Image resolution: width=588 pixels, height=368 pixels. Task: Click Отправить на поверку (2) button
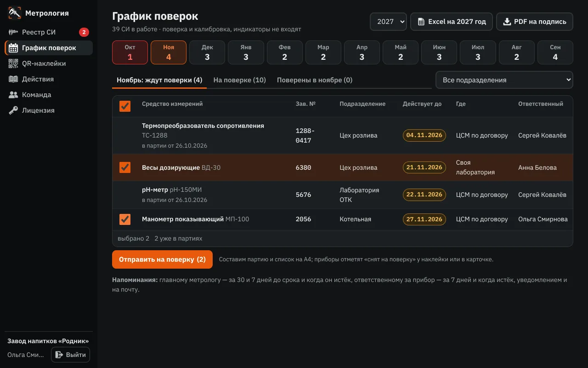click(162, 259)
